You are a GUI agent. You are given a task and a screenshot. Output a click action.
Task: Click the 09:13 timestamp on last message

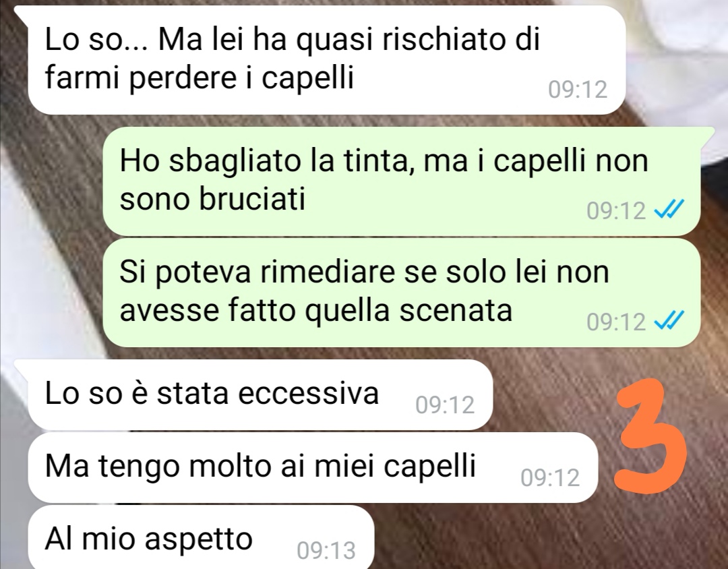pyautogui.click(x=326, y=550)
